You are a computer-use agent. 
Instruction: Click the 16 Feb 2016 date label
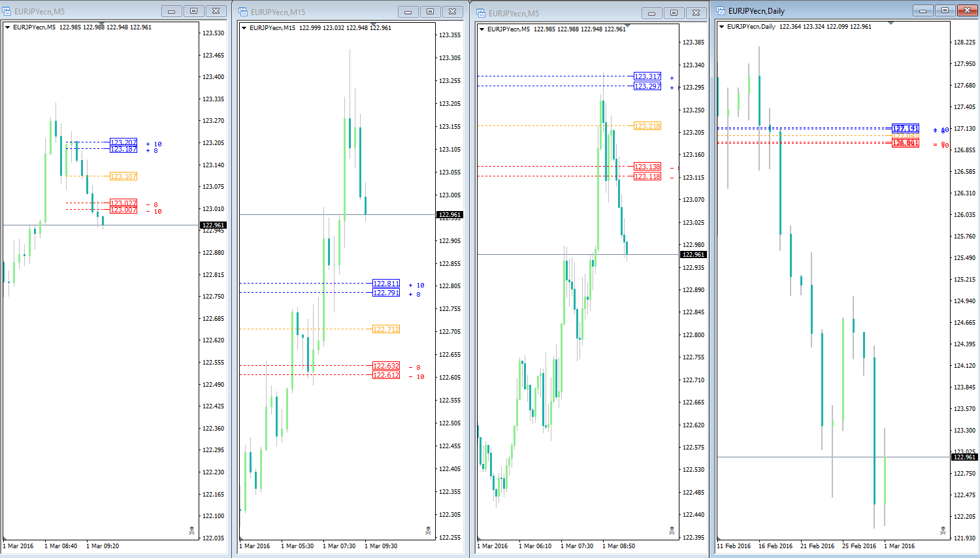776,546
